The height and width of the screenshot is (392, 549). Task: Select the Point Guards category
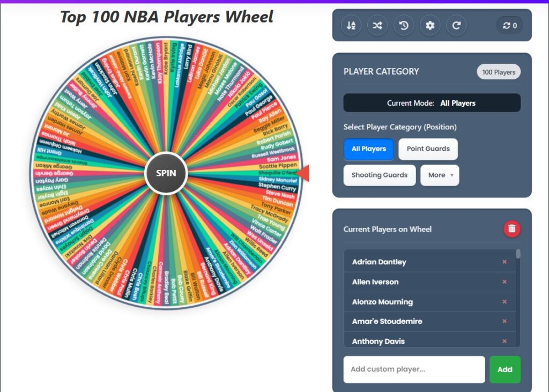pos(428,149)
